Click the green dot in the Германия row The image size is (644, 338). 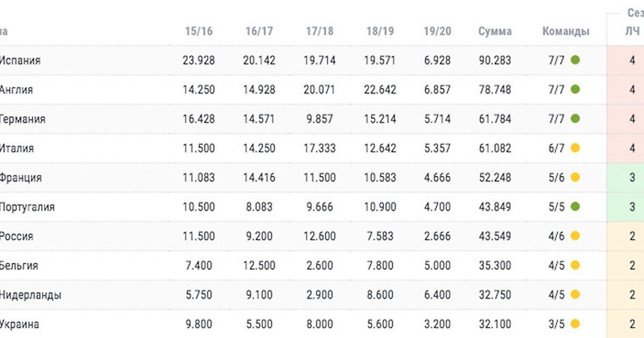pyautogui.click(x=575, y=119)
